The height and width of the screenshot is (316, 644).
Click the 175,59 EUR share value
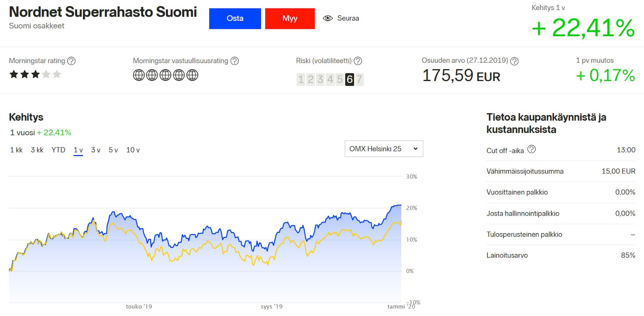[x=461, y=75]
